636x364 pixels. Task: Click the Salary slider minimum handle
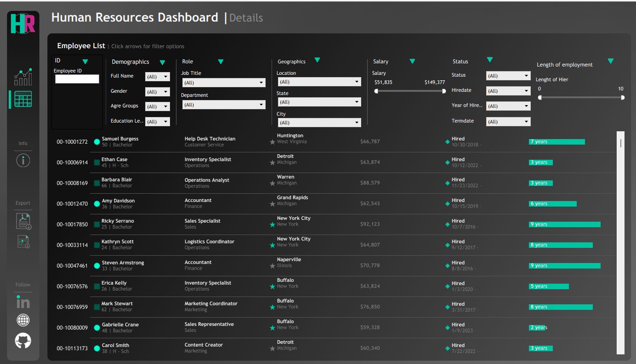[x=376, y=91]
